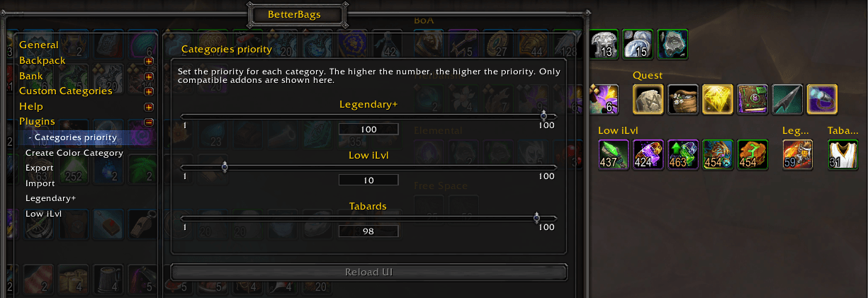The width and height of the screenshot is (868, 298).
Task: Click the Low iLvl priority slider handle
Action: [x=225, y=167]
